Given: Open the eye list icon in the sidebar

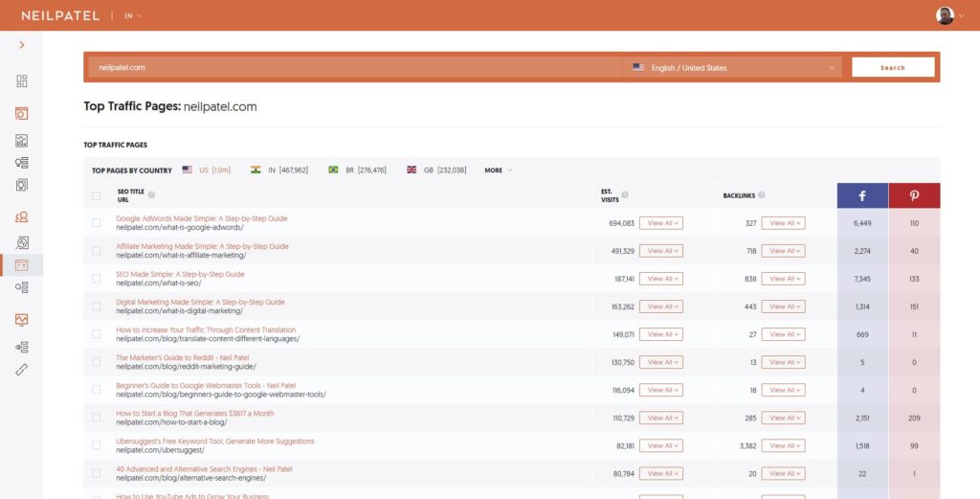Looking at the screenshot, I should (22, 347).
